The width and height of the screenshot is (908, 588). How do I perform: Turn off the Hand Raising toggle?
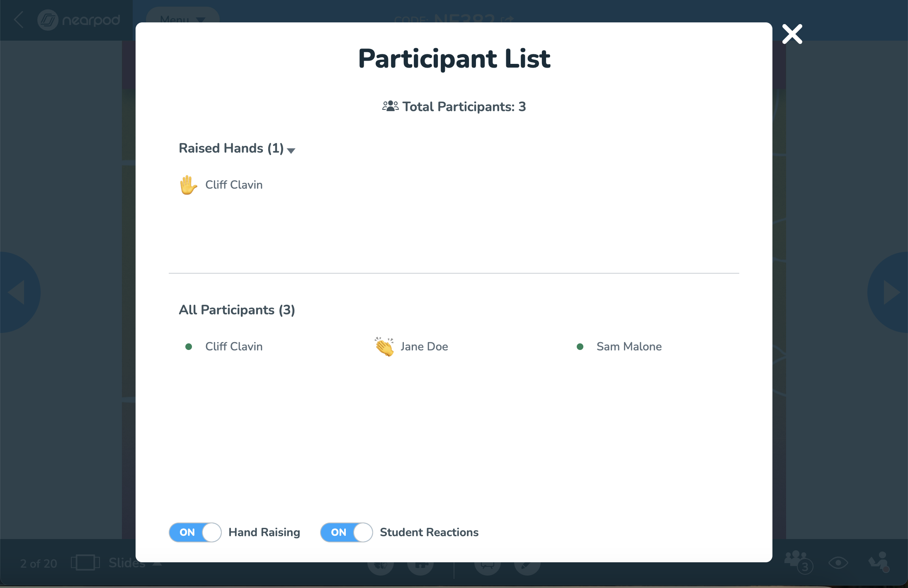pos(195,532)
